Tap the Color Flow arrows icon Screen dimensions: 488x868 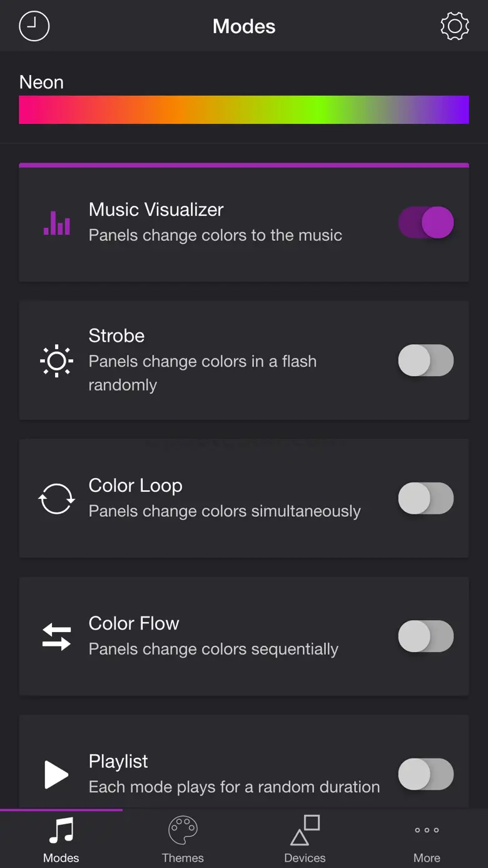pyautogui.click(x=56, y=636)
